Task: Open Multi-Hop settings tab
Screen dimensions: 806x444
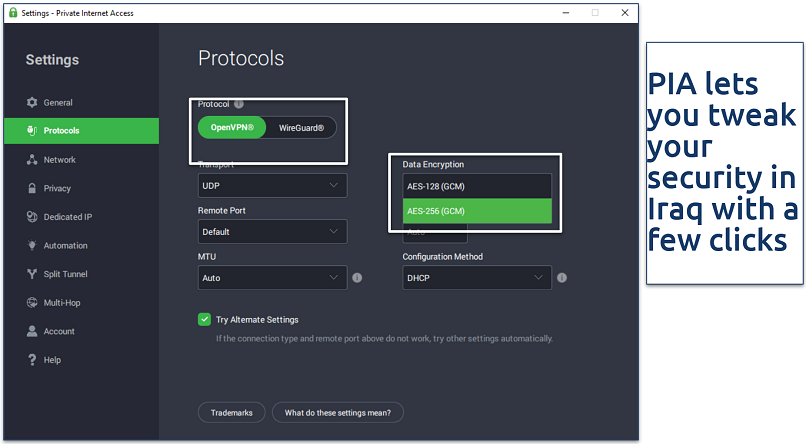Action: click(81, 303)
